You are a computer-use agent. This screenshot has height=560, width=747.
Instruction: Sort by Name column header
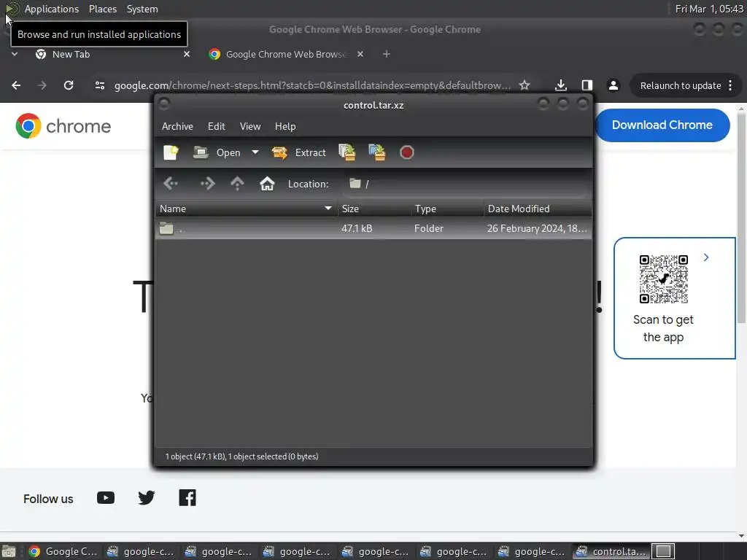[247, 209]
